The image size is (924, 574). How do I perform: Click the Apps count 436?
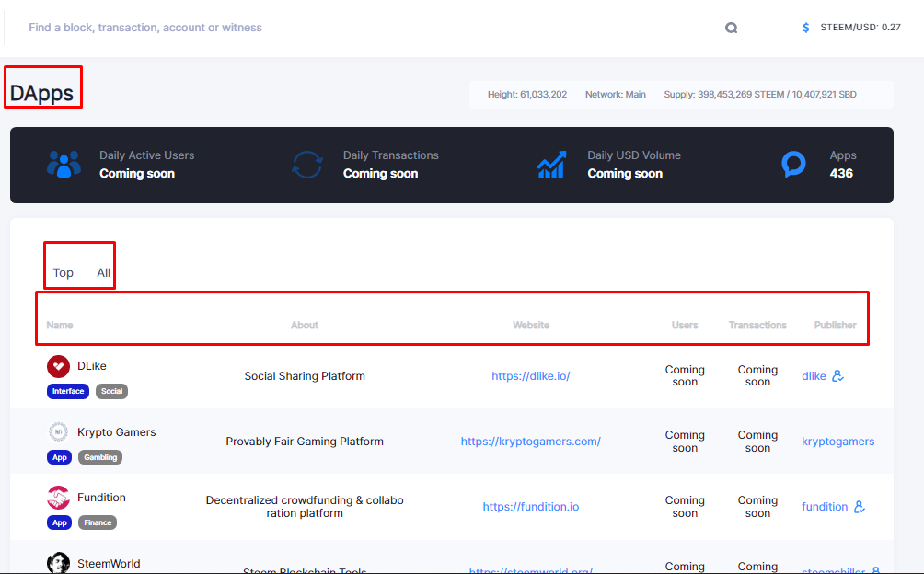pyautogui.click(x=841, y=173)
